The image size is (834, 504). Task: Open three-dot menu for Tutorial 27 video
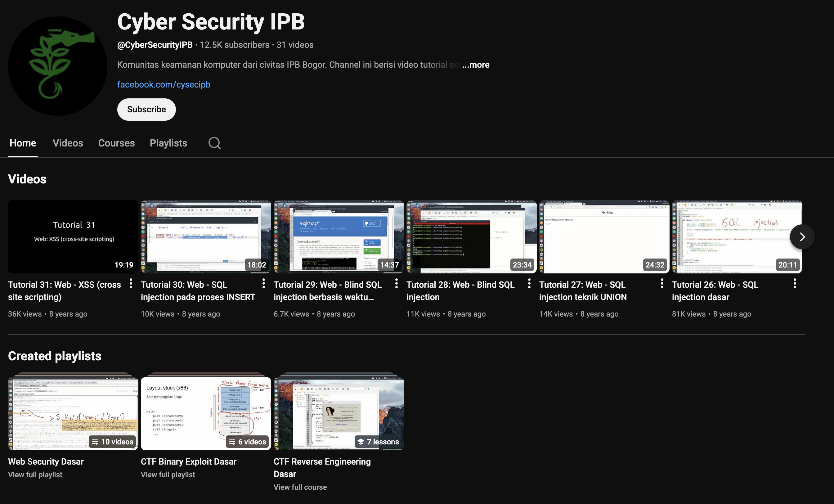point(662,284)
